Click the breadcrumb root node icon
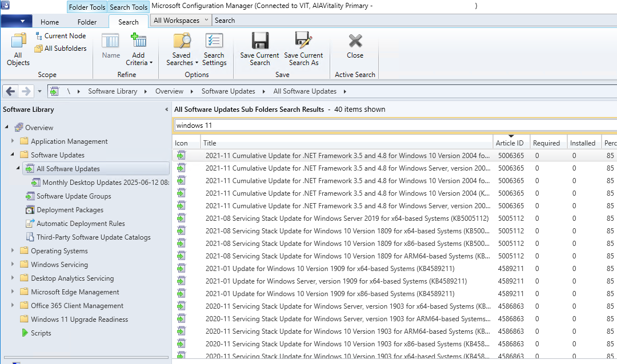617x364 pixels. pos(54,91)
